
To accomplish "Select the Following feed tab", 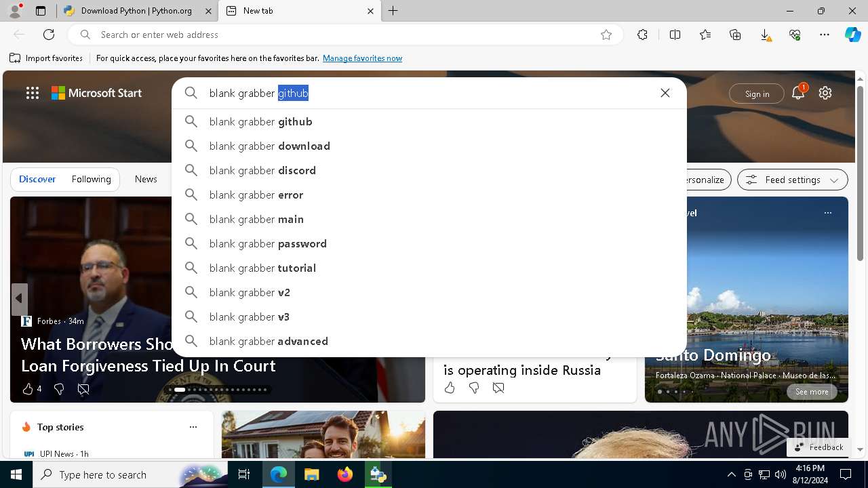I will [91, 179].
